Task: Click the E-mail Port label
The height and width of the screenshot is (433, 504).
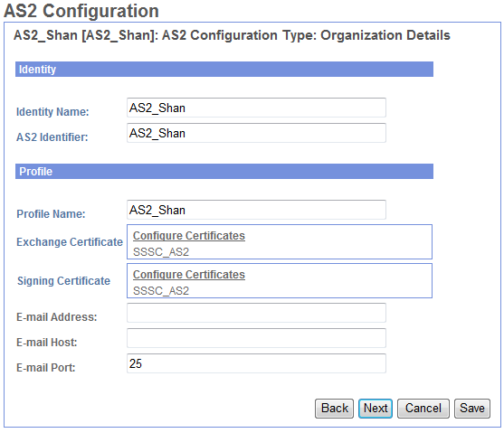Action: tap(45, 368)
